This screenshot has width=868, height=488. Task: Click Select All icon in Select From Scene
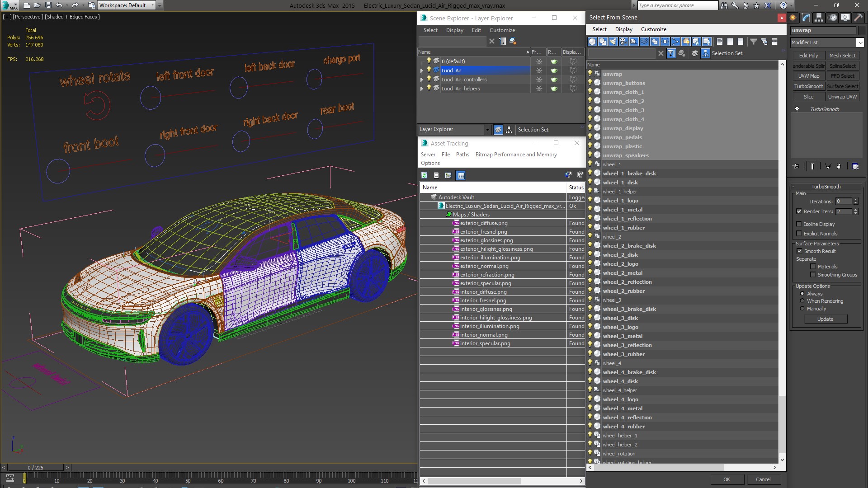[720, 42]
